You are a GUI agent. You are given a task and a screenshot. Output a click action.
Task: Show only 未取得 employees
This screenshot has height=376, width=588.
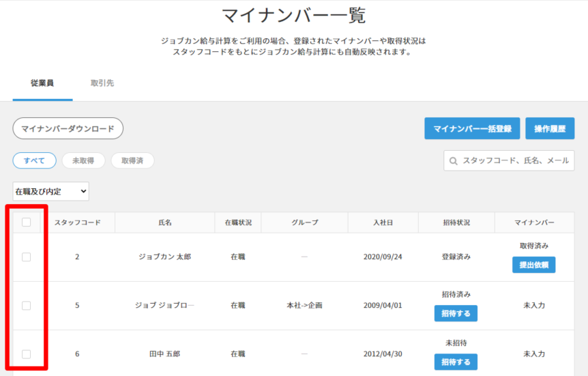[x=83, y=160]
